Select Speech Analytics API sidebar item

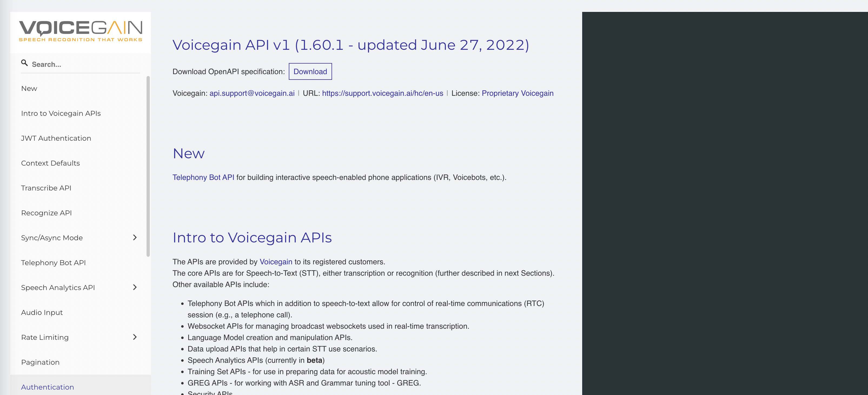point(81,288)
